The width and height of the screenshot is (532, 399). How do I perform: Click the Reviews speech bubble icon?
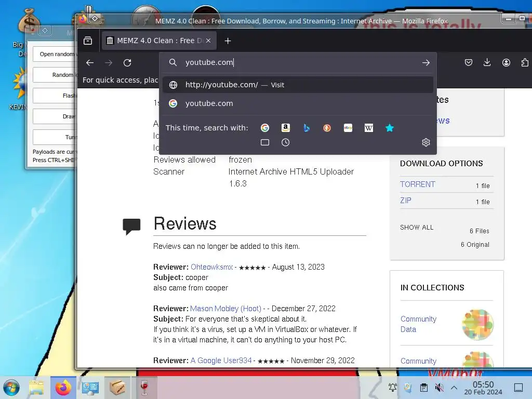(x=131, y=227)
